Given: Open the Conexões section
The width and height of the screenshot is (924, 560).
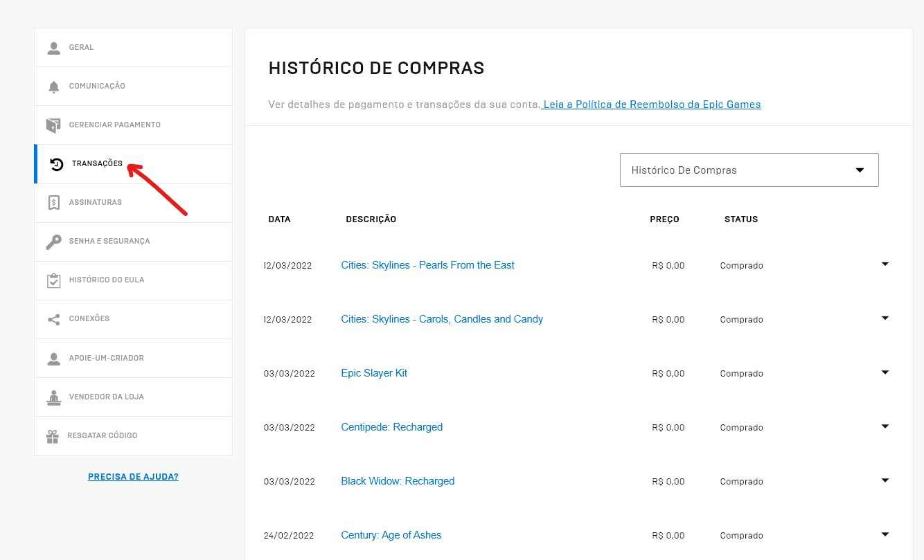Looking at the screenshot, I should (x=133, y=319).
